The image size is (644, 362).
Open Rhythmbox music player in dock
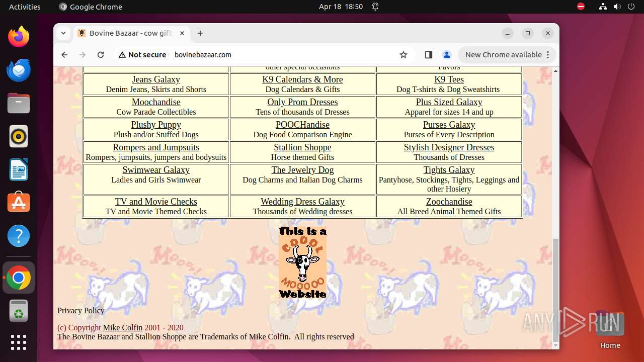pyautogui.click(x=19, y=136)
